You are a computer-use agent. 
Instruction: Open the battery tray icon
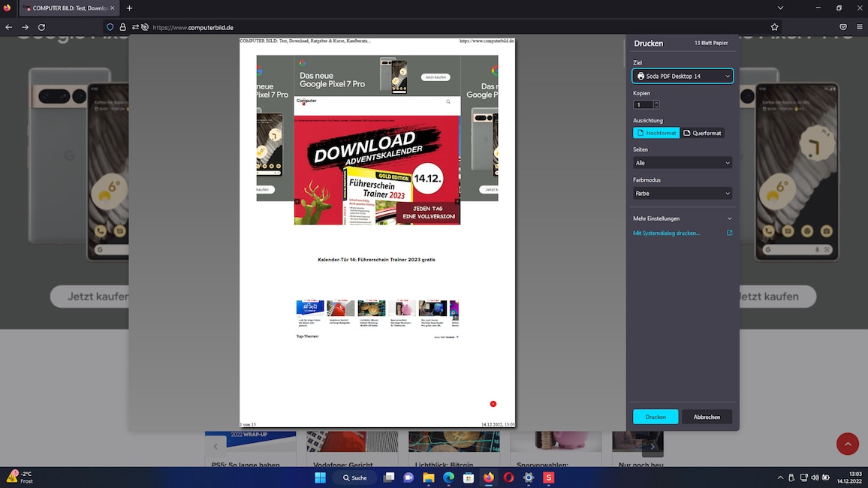coord(825,477)
